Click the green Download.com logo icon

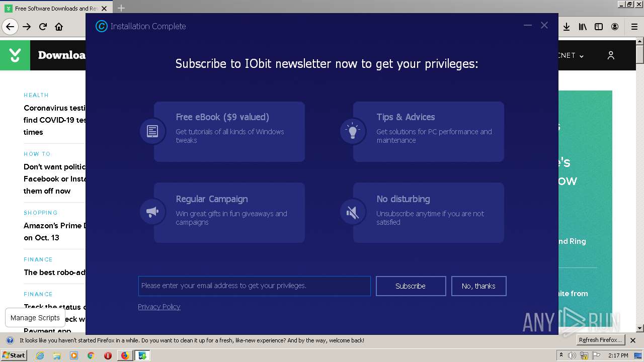(x=15, y=55)
